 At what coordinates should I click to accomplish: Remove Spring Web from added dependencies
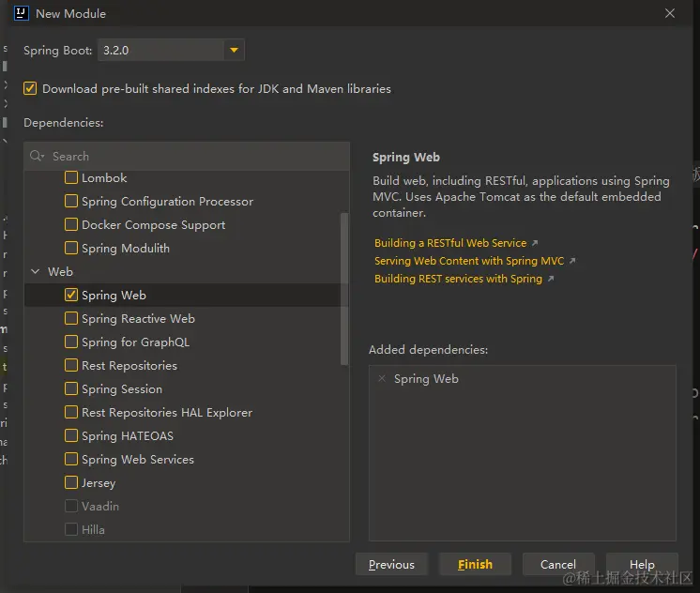[382, 379]
